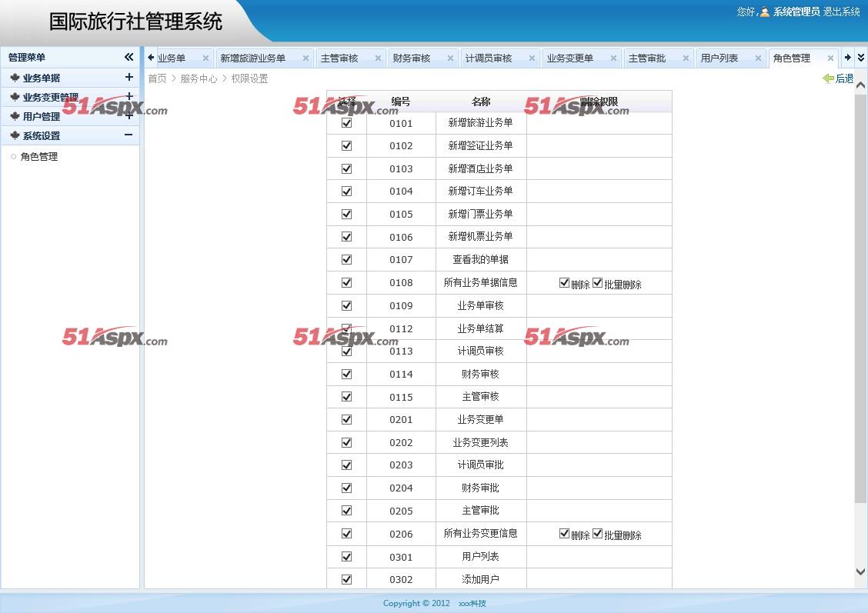Expand the 业务单据 menu section
The image size is (868, 613).
point(129,77)
